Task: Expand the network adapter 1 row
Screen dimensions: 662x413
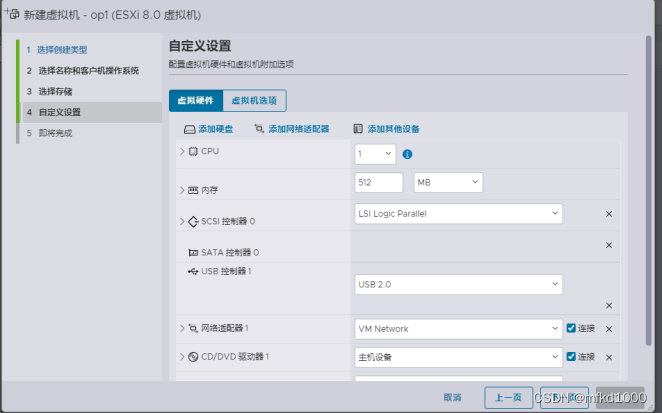Action: pyautogui.click(x=182, y=328)
